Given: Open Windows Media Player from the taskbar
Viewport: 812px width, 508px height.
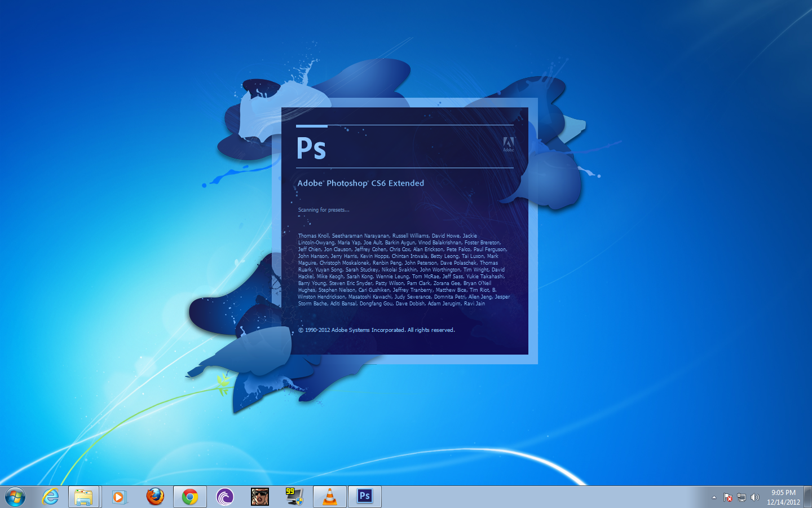Looking at the screenshot, I should (x=119, y=497).
